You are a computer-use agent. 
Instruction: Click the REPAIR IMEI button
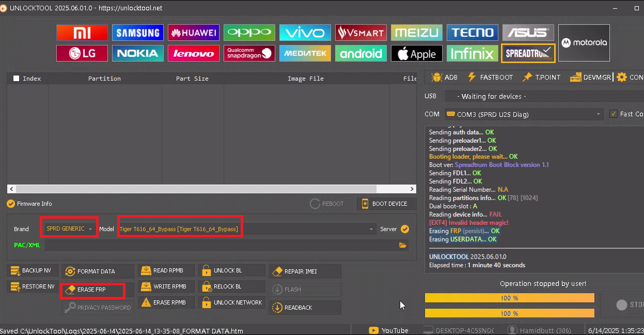[x=305, y=271]
